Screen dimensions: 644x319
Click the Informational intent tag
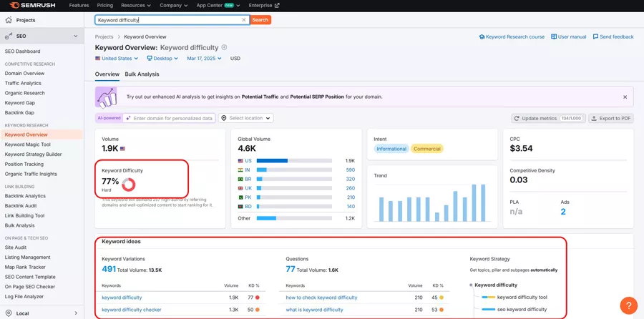pyautogui.click(x=391, y=149)
